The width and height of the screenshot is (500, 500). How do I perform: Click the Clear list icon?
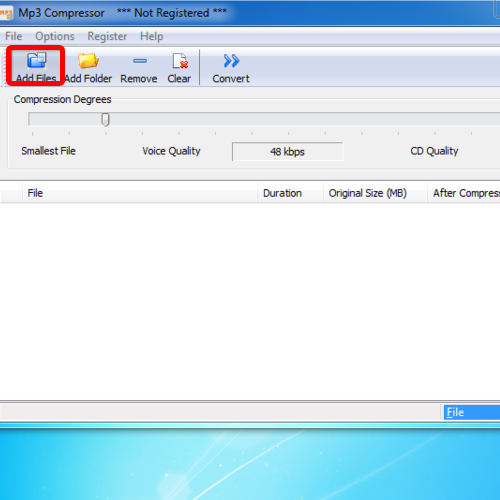click(x=180, y=61)
